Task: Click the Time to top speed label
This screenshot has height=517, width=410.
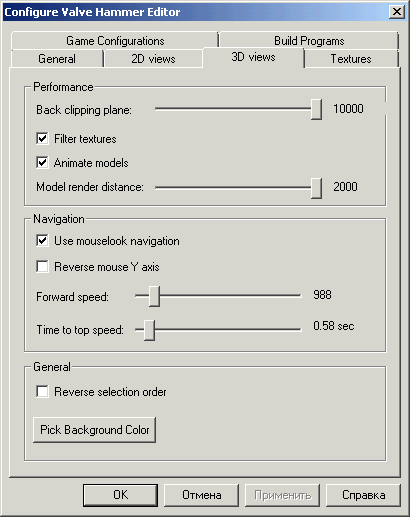Action: click(80, 330)
